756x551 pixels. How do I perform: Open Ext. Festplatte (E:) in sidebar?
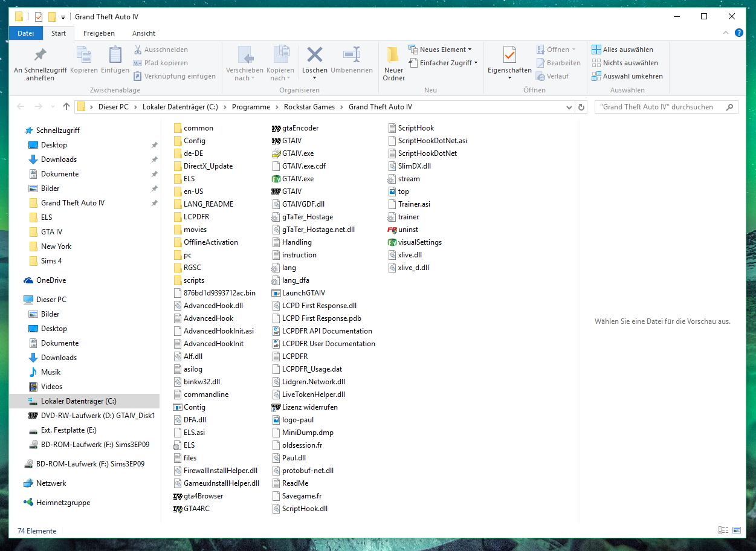pyautogui.click(x=62, y=430)
